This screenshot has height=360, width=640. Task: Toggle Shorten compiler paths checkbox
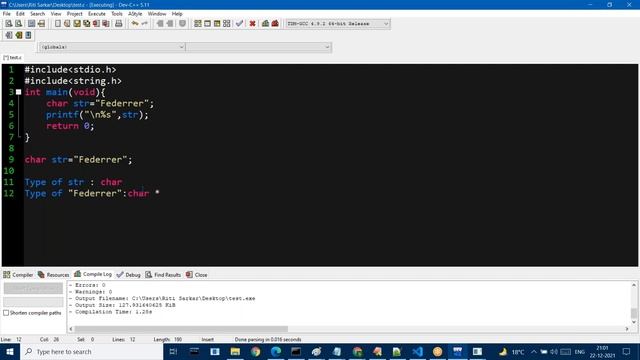[6, 313]
